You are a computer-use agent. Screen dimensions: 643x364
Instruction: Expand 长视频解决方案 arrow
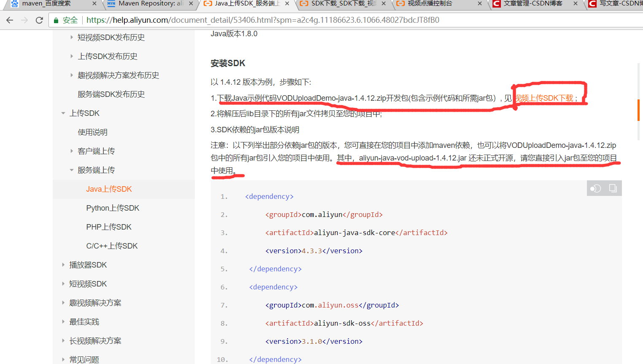pyautogui.click(x=63, y=340)
